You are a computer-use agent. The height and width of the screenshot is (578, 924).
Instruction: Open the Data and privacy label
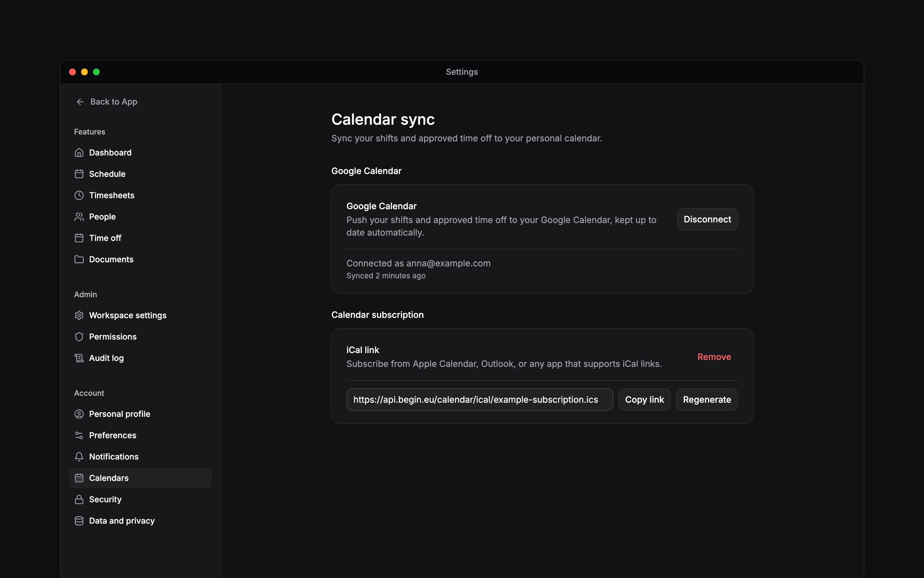[122, 521]
